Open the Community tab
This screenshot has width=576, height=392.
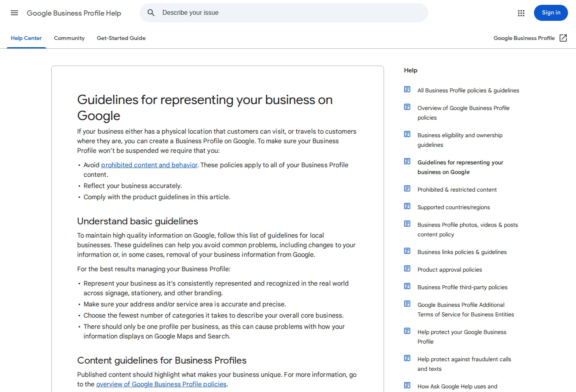69,38
